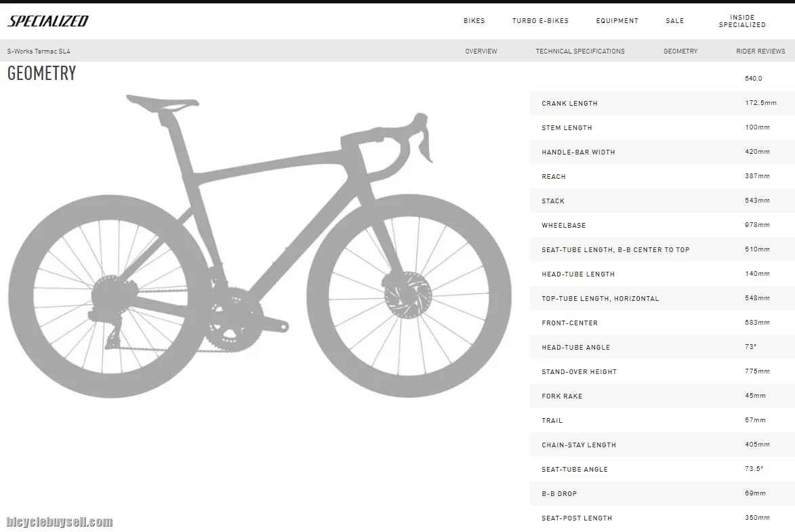Click the bike geometry silhouette image
This screenshot has height=532, width=795.
pyautogui.click(x=260, y=245)
